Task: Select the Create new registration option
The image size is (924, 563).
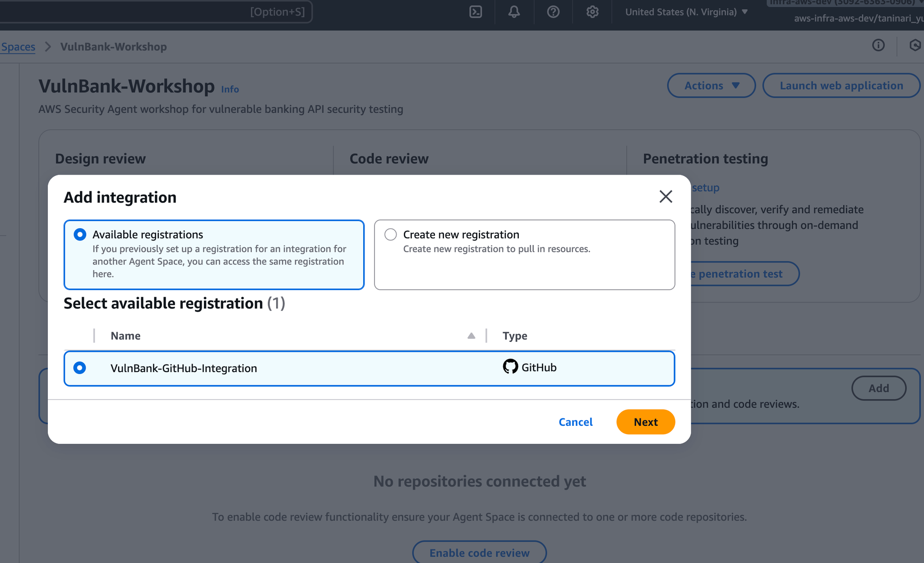Action: click(x=391, y=235)
